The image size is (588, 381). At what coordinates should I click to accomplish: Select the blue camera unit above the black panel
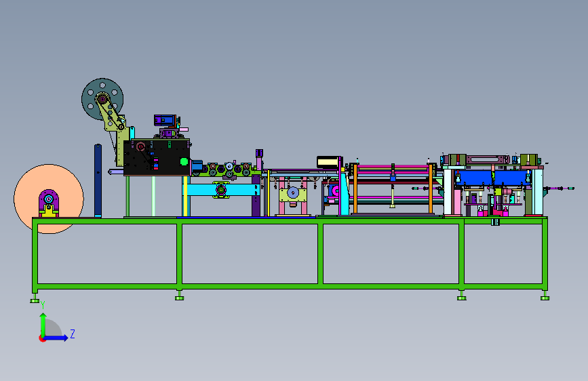point(165,120)
